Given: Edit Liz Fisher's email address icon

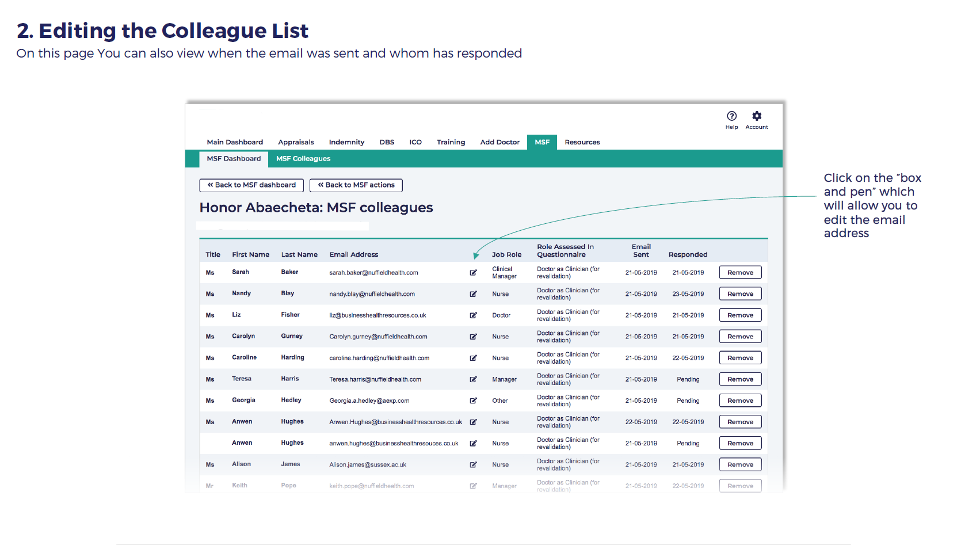Looking at the screenshot, I should point(473,315).
